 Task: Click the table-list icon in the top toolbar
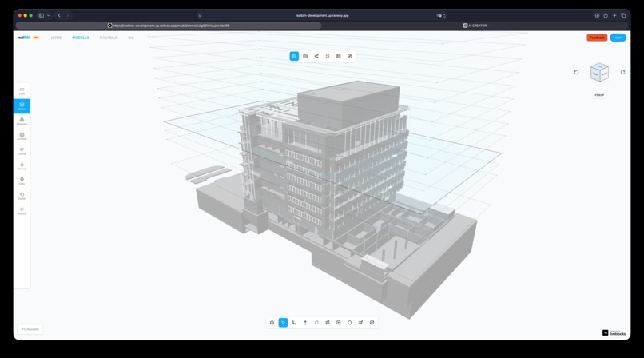coord(339,56)
